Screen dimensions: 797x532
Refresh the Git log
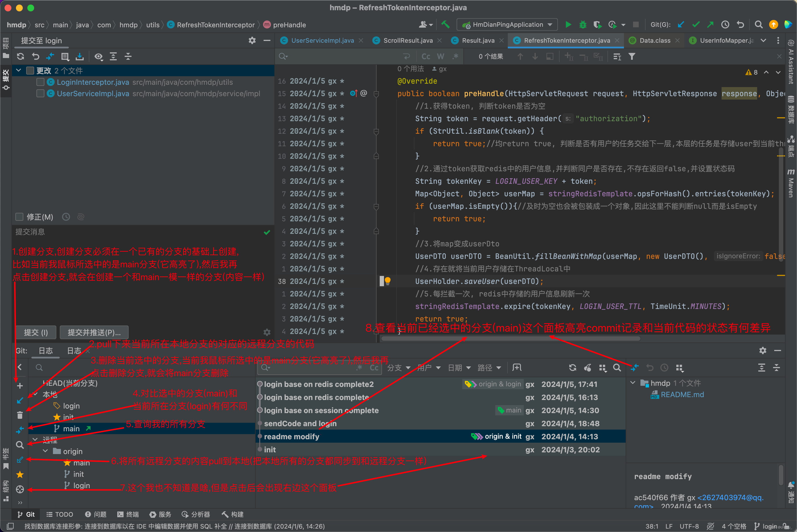click(573, 368)
